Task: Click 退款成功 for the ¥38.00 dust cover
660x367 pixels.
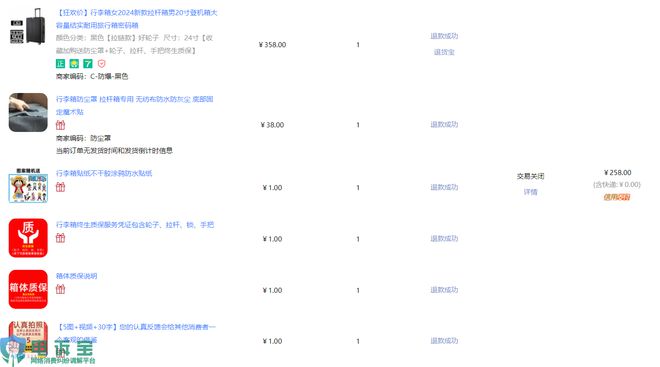Action: (444, 124)
